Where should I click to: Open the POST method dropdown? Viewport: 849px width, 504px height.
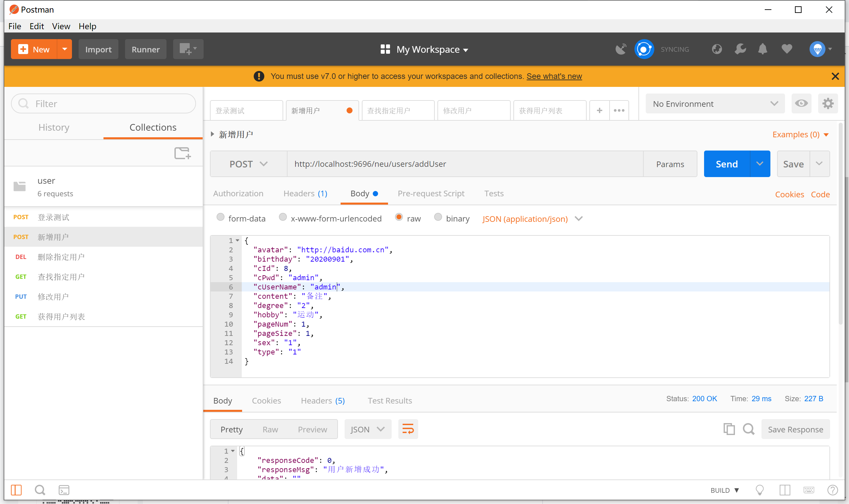248,164
